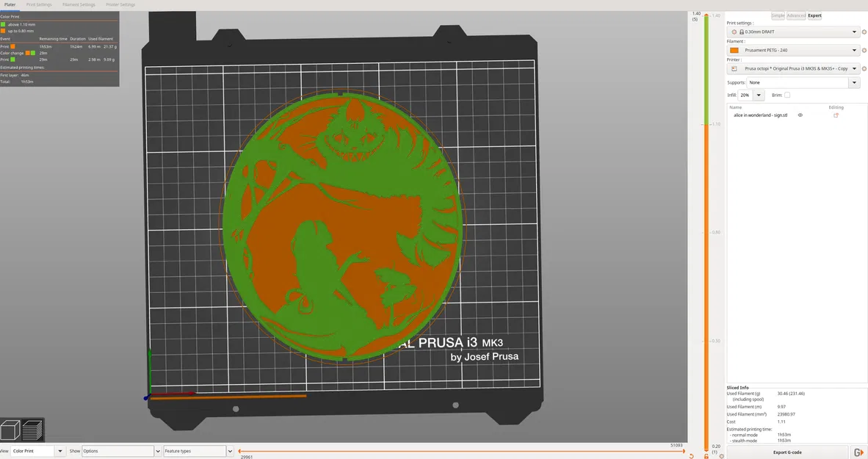Select Simple mode

[778, 15]
